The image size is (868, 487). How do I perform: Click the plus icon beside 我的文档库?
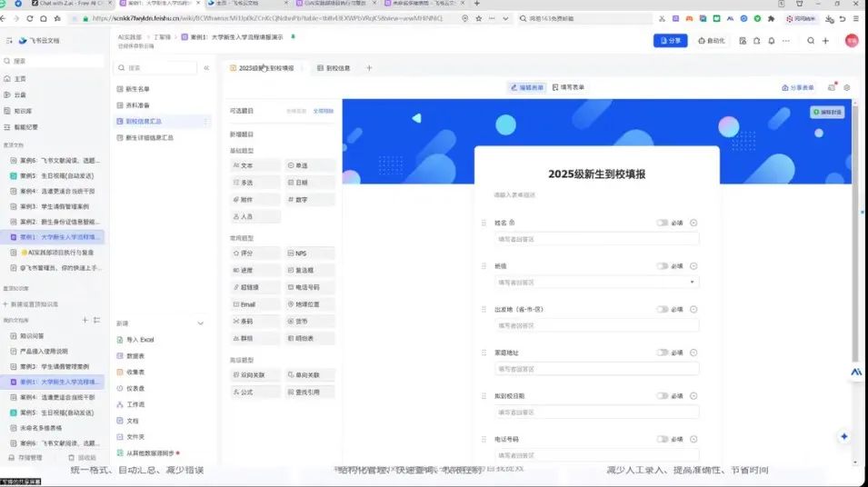tap(85, 321)
